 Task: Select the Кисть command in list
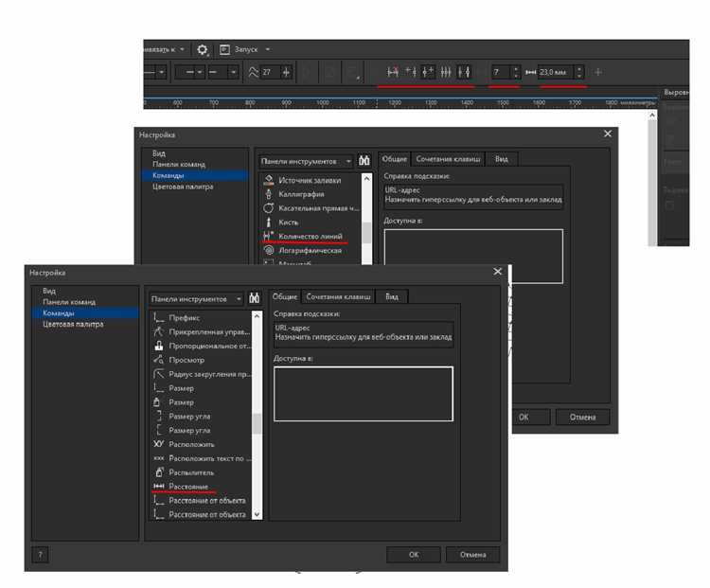[288, 222]
